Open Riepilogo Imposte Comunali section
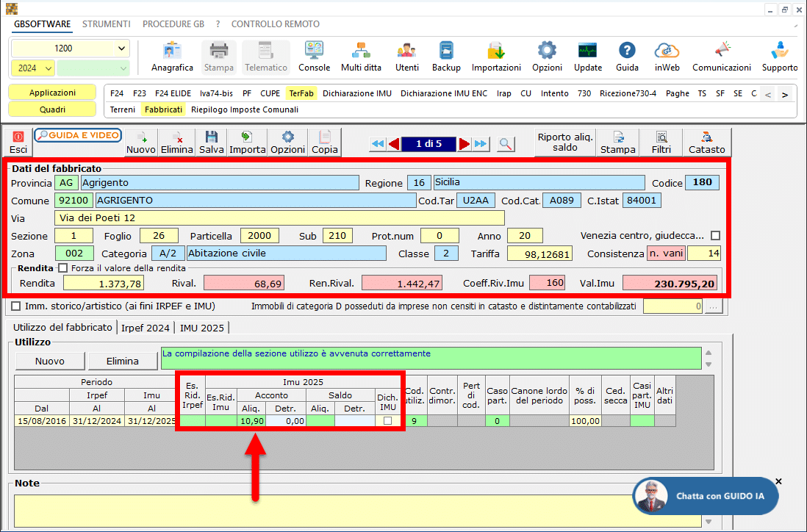The height and width of the screenshot is (532, 807). coord(245,109)
